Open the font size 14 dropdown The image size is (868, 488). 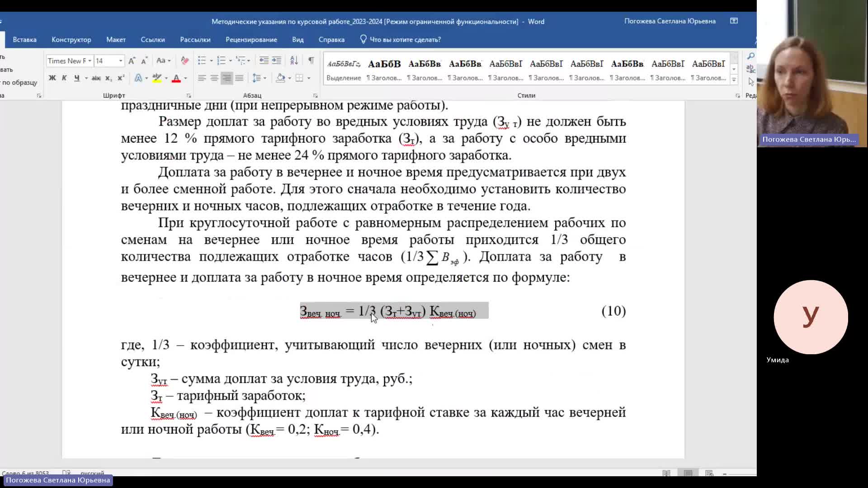[121, 61]
